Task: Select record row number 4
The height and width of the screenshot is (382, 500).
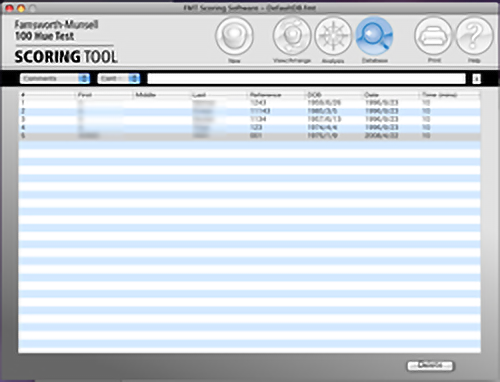Action: pyautogui.click(x=249, y=127)
